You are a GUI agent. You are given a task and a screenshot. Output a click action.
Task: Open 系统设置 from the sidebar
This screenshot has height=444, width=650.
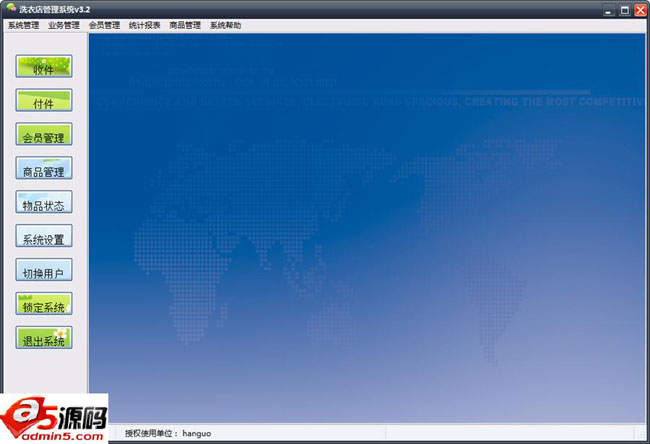(44, 236)
